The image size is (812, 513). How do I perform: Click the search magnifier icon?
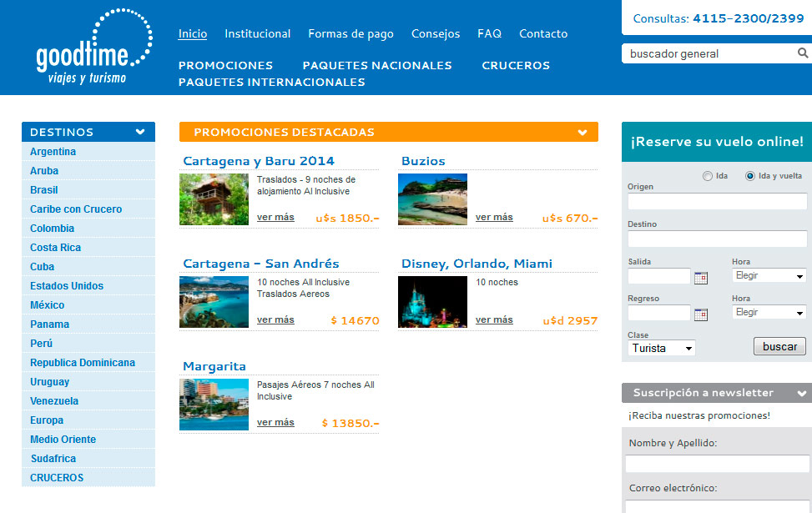802,53
